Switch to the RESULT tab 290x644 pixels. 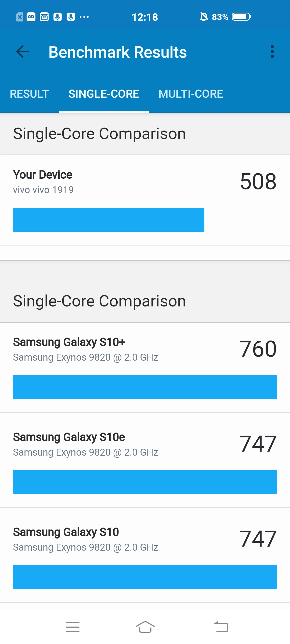pyautogui.click(x=29, y=94)
